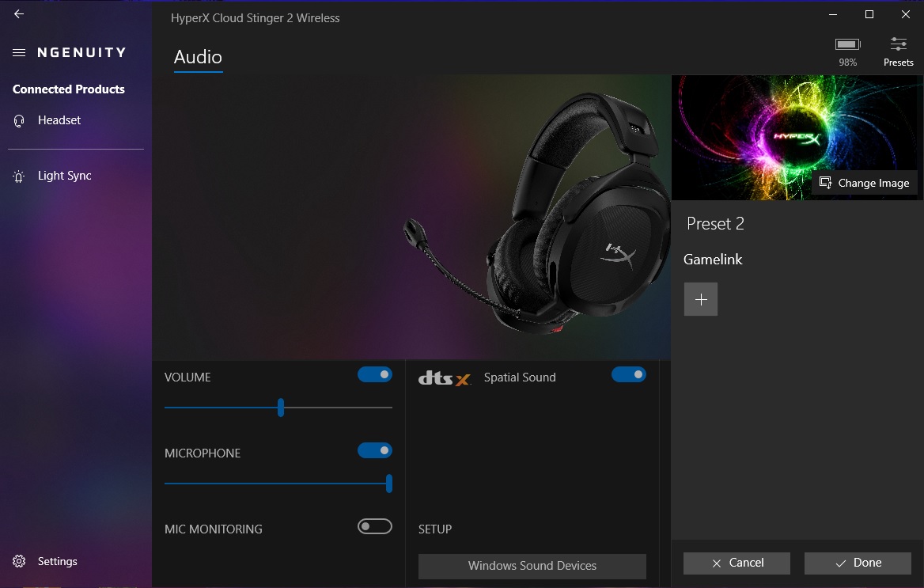Disable the Volume toggle

click(374, 374)
